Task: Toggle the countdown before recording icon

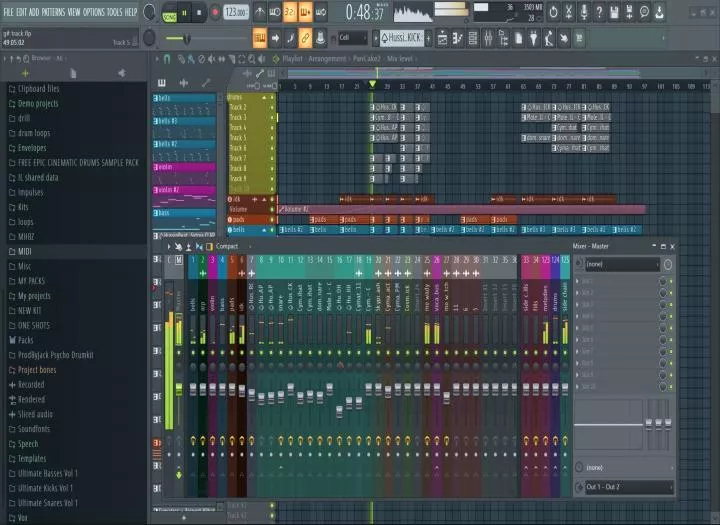Action: (x=290, y=12)
